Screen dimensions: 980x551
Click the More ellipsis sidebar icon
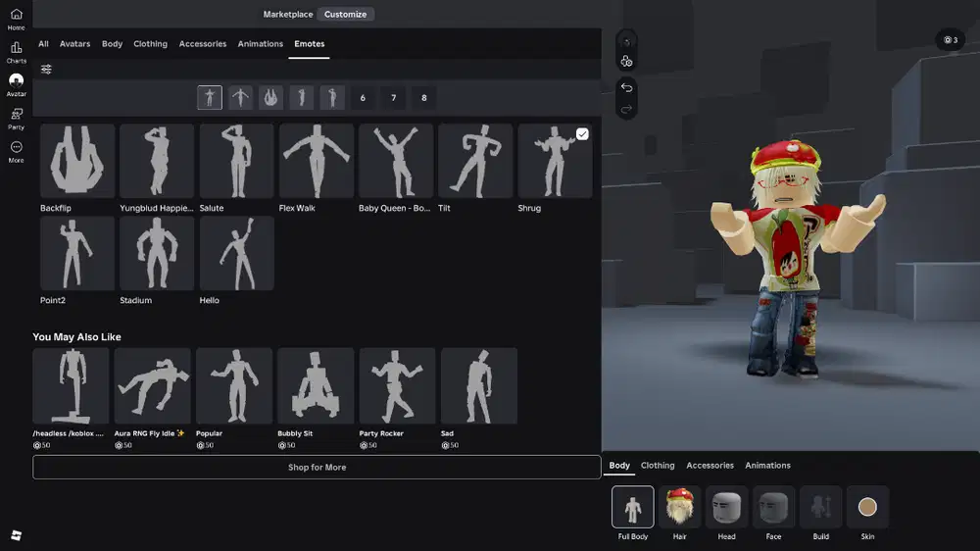[16, 148]
